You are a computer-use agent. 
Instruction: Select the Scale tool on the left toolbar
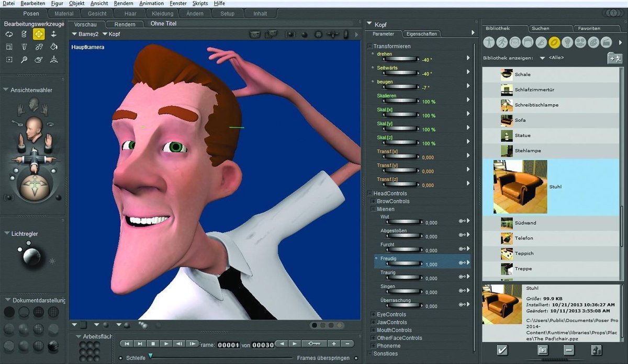pyautogui.click(x=9, y=46)
